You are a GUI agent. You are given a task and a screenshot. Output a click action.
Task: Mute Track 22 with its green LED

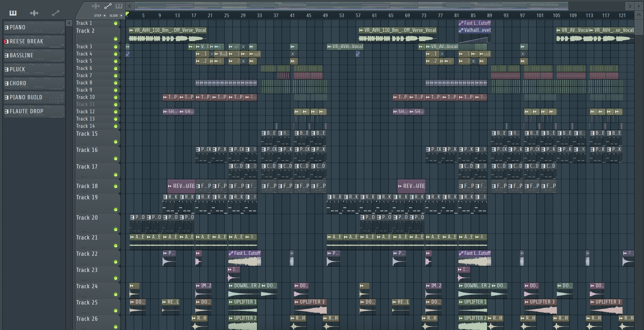pyautogui.click(x=116, y=262)
